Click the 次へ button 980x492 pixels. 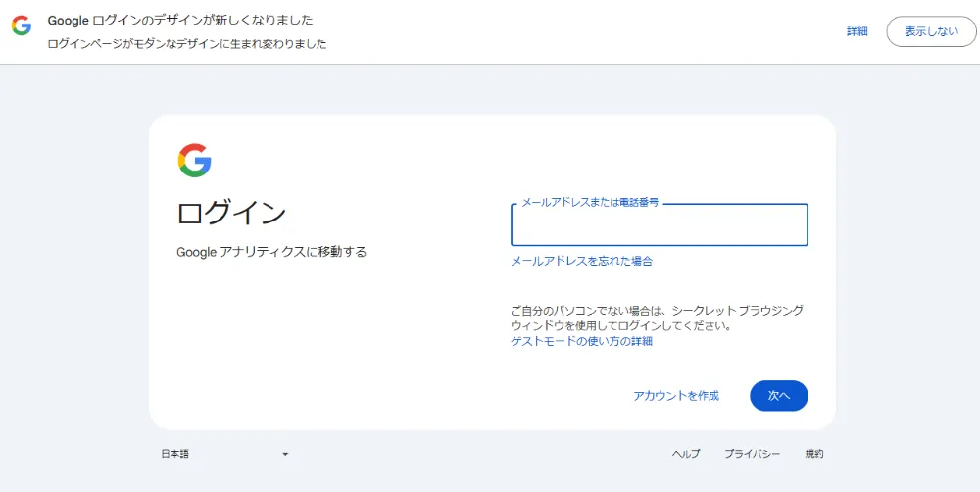[x=779, y=396]
